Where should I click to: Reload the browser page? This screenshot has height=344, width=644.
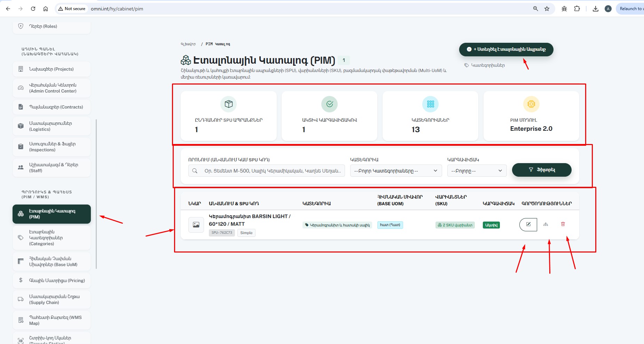coord(33,9)
